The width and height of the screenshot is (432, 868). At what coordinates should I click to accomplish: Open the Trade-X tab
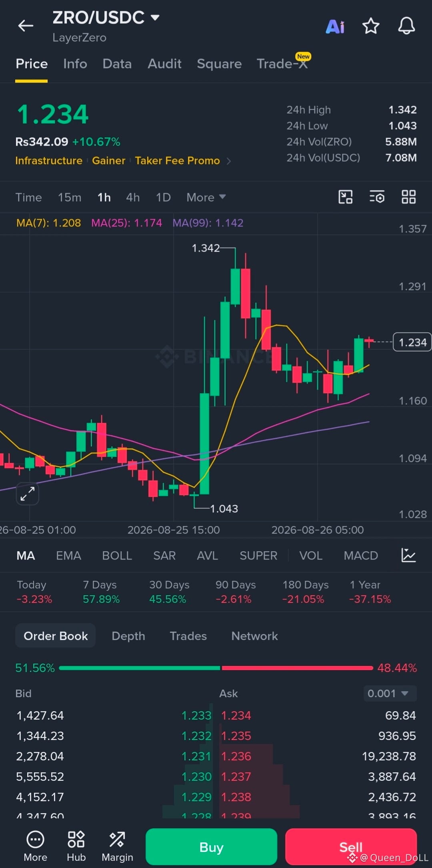(282, 64)
